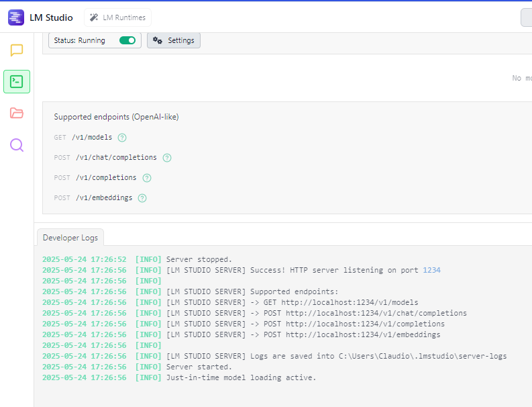532x407 pixels.
Task: Click the /v1/embeddings endpoint path
Action: 104,197
